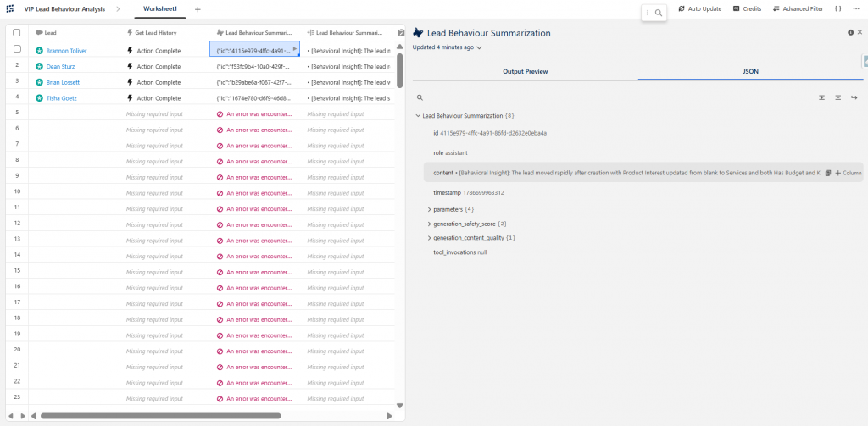Click first Lead Behaviour Summarization column header
This screenshot has width=868, height=426.
(254, 33)
